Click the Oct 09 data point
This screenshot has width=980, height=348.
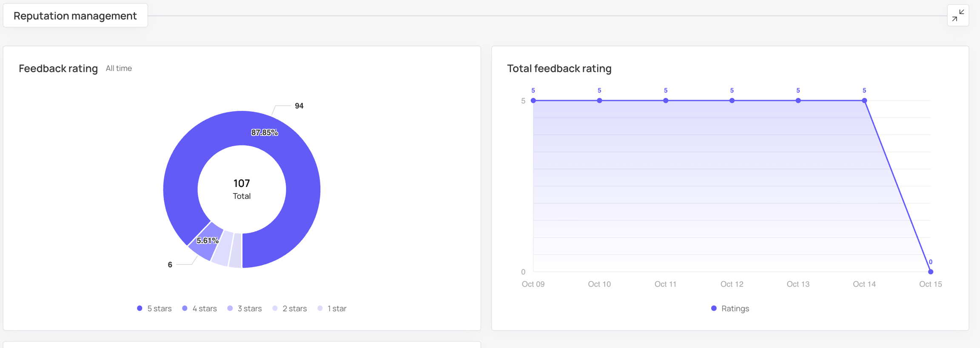tap(533, 101)
